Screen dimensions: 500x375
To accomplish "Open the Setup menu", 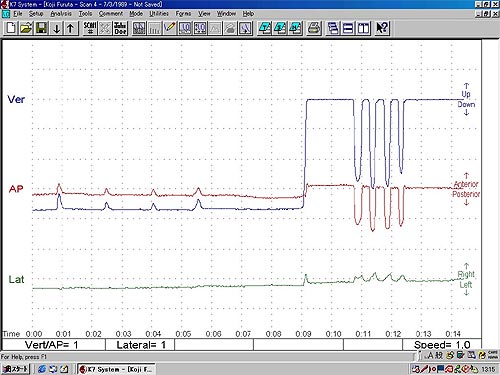I will [x=36, y=14].
